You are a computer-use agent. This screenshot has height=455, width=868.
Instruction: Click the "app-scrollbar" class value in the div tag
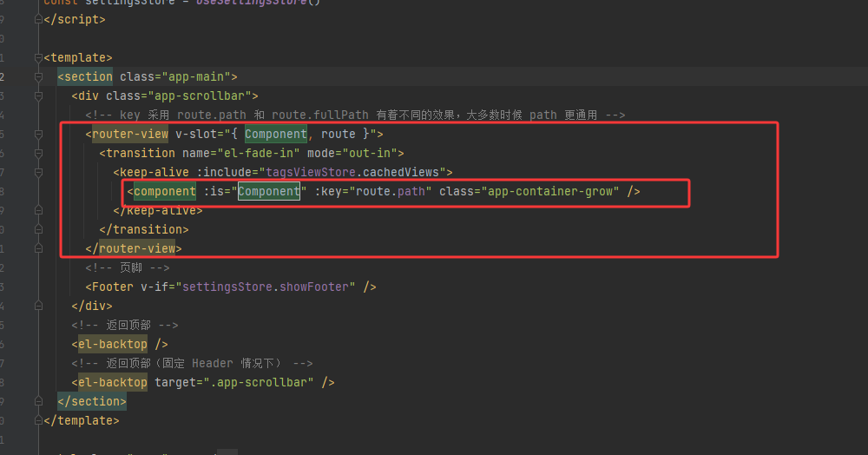[x=200, y=96]
